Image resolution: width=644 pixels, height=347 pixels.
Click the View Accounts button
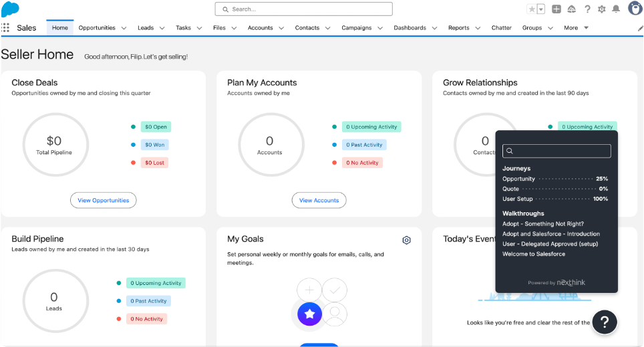pyautogui.click(x=319, y=200)
